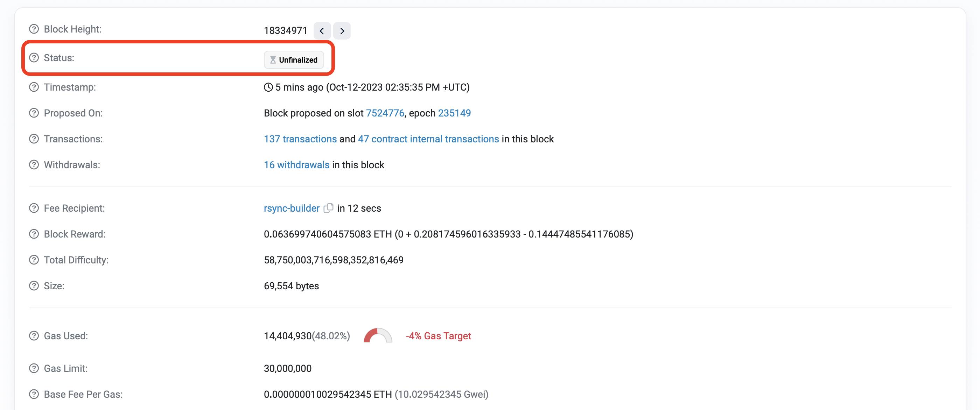Go to previous block with left chevron
The width and height of the screenshot is (980, 410).
[322, 31]
